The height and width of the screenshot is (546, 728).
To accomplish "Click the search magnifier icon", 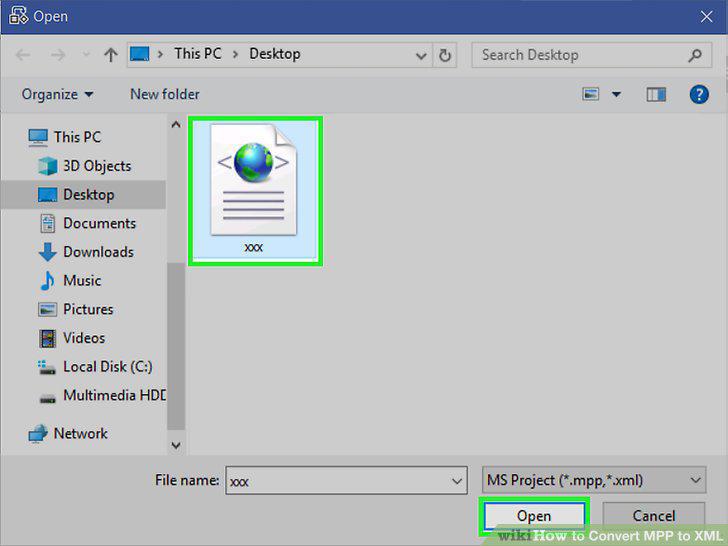I will coord(695,55).
